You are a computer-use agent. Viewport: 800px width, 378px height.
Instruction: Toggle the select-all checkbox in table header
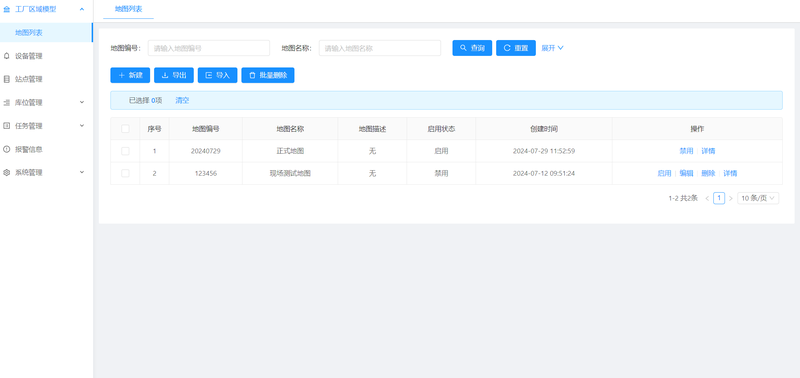(125, 129)
